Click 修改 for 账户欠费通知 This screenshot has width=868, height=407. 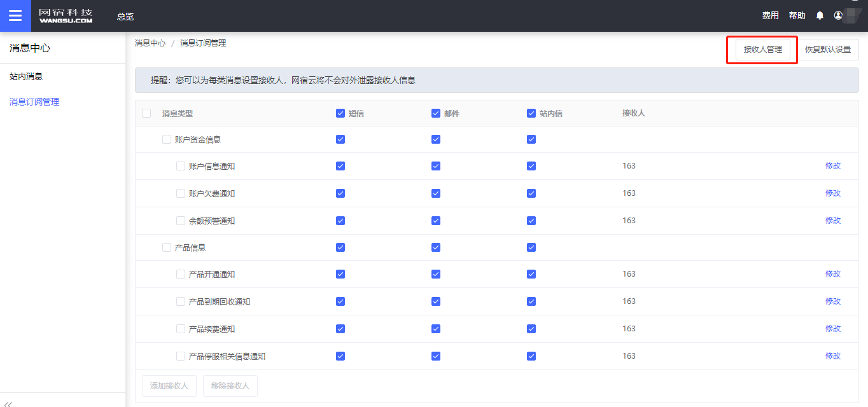[x=832, y=193]
